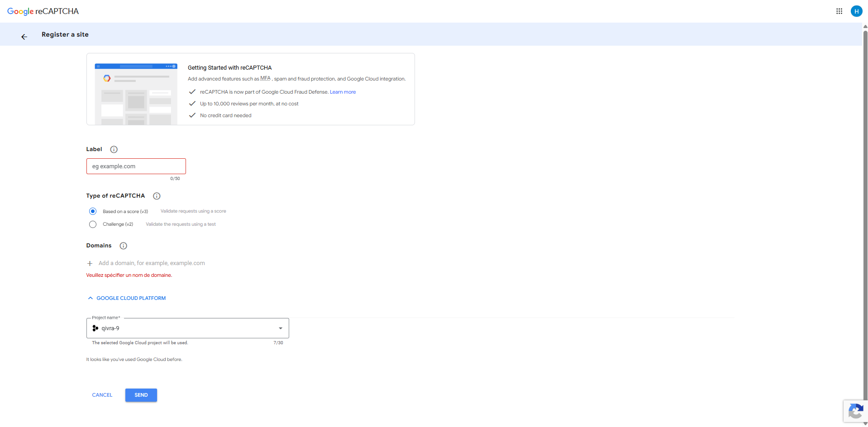Open the Google apps grid icon

coord(839,11)
